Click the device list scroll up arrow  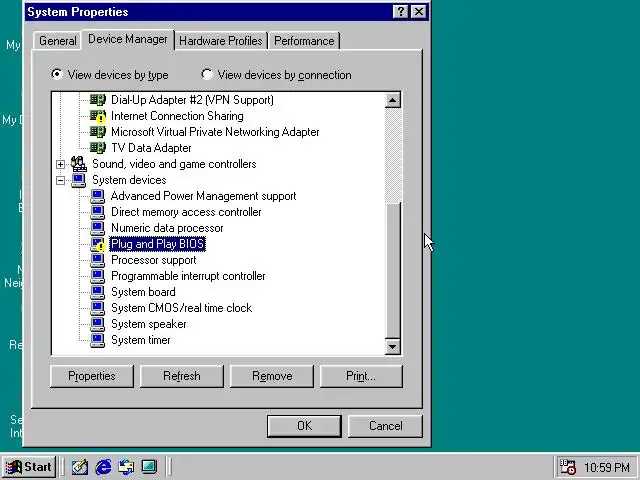point(393,100)
